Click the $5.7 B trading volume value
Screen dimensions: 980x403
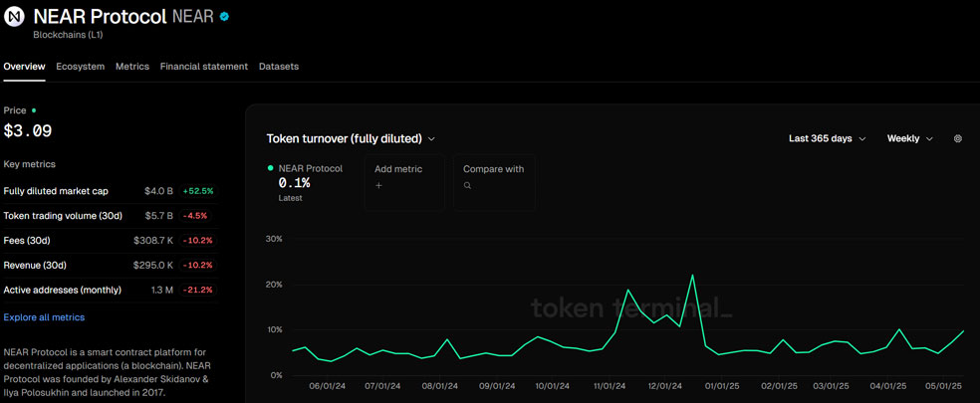pos(158,216)
